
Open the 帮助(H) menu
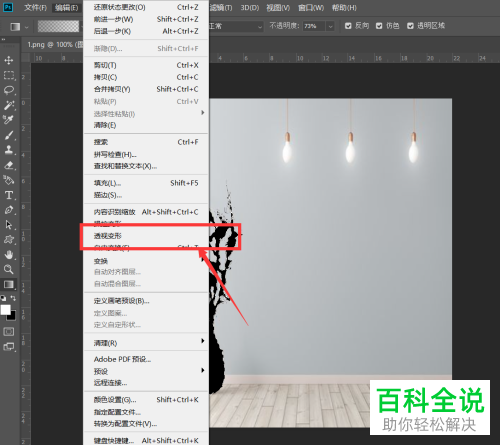tap(344, 7)
